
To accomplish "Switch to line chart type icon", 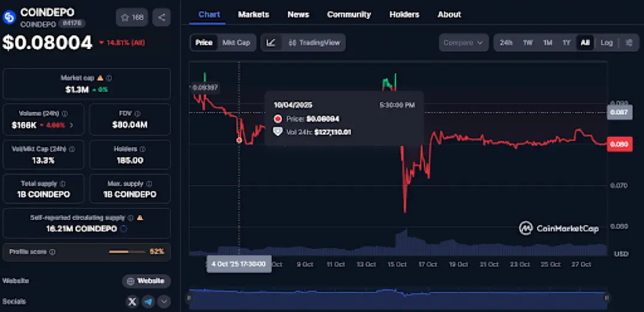I will [271, 42].
